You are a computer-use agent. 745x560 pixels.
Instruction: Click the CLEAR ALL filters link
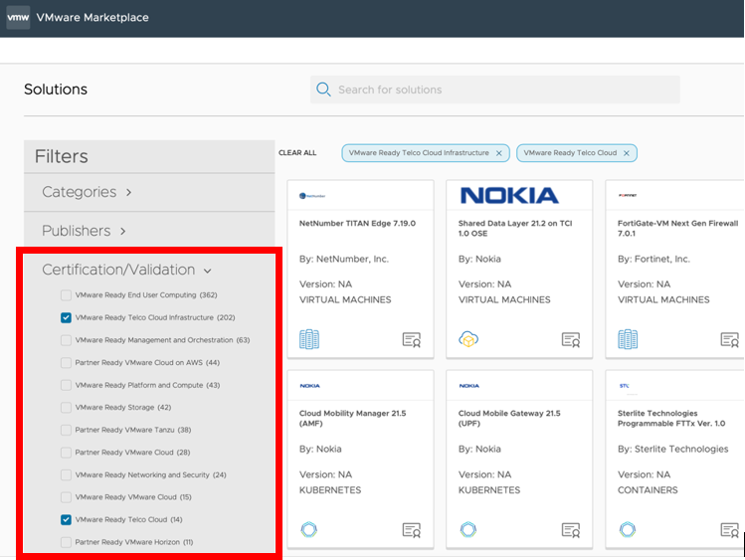click(x=297, y=153)
